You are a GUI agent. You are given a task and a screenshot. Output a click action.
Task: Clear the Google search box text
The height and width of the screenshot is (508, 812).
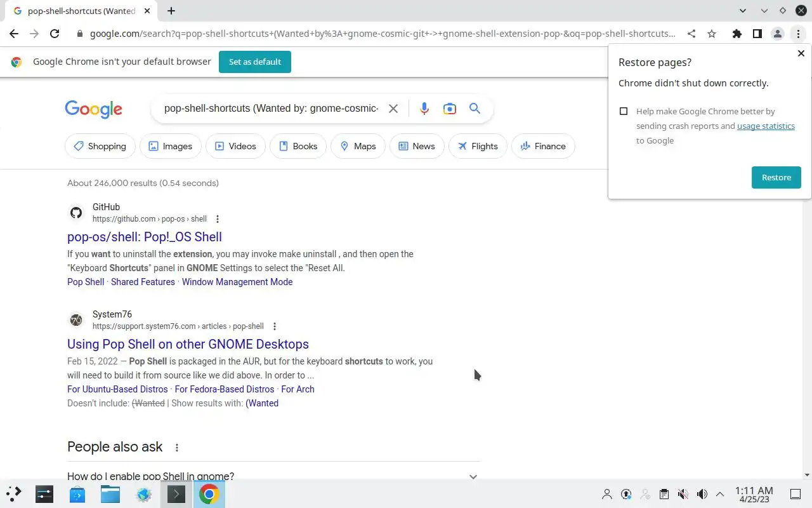click(x=393, y=109)
